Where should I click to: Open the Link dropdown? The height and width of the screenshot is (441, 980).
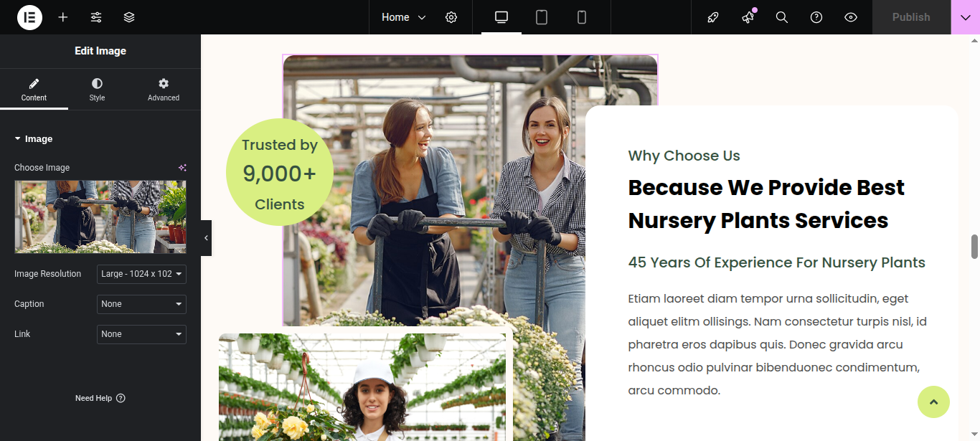141,334
